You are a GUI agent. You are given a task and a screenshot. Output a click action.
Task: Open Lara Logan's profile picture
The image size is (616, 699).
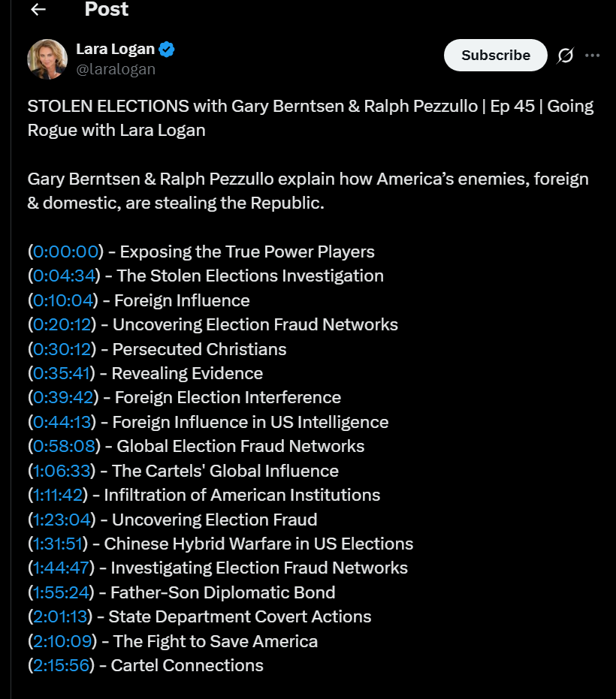[x=47, y=59]
